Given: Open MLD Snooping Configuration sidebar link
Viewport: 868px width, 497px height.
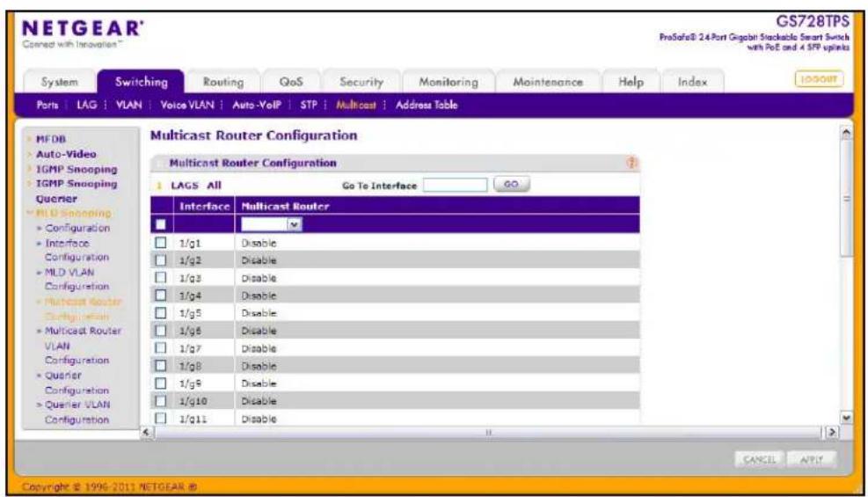Looking at the screenshot, I should [x=77, y=228].
